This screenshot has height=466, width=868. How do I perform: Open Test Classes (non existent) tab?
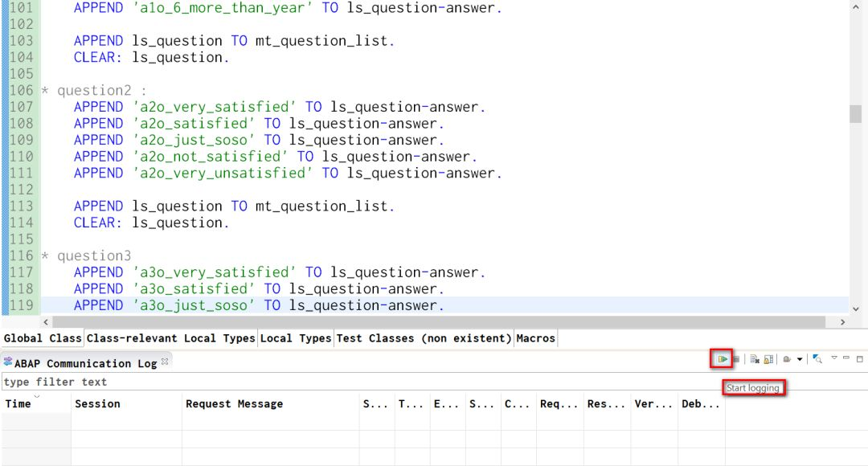424,338
